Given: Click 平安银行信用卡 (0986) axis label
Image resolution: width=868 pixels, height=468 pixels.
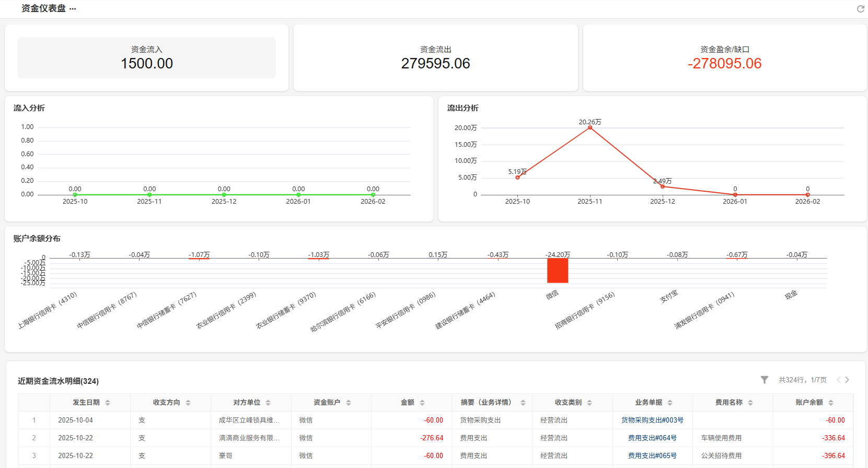Looking at the screenshot, I should pyautogui.click(x=406, y=310).
